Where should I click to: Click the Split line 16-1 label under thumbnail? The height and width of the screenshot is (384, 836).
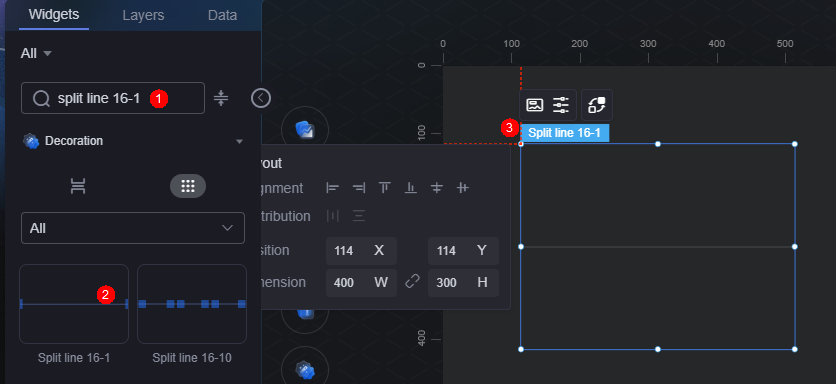[x=74, y=358]
